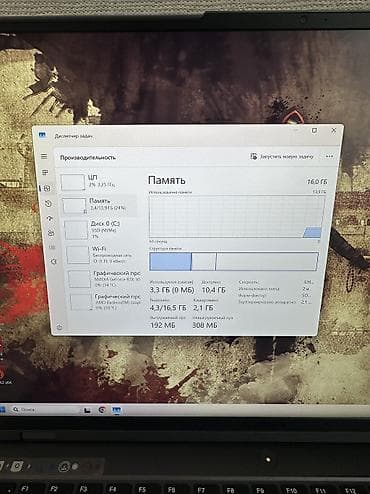Select the ЦП performance item
This screenshot has width=370, height=494.
98,182
